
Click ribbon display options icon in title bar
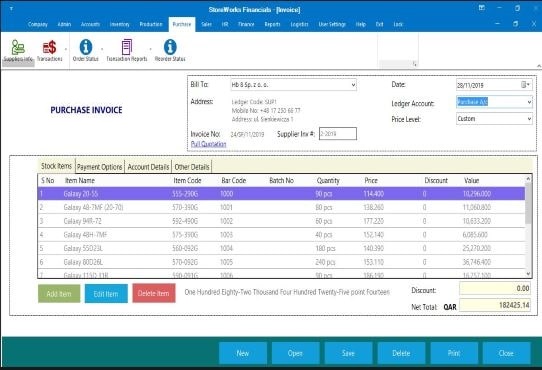pyautogui.click(x=482, y=8)
